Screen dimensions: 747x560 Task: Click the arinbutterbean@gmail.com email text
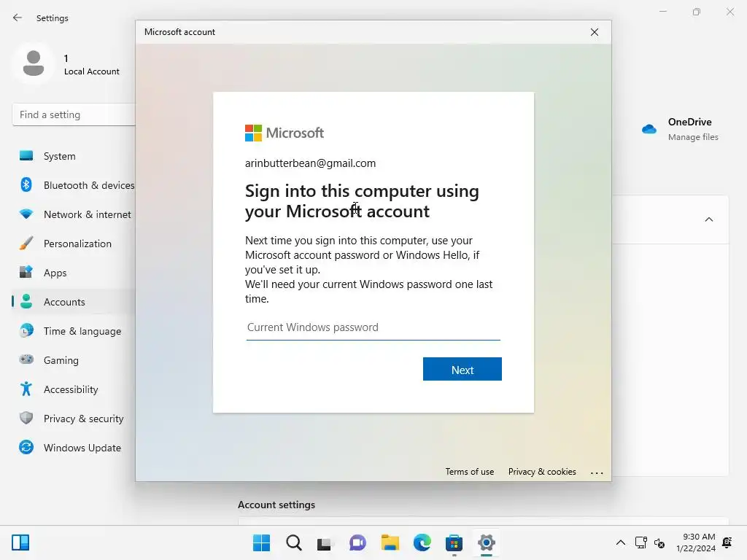tap(310, 163)
